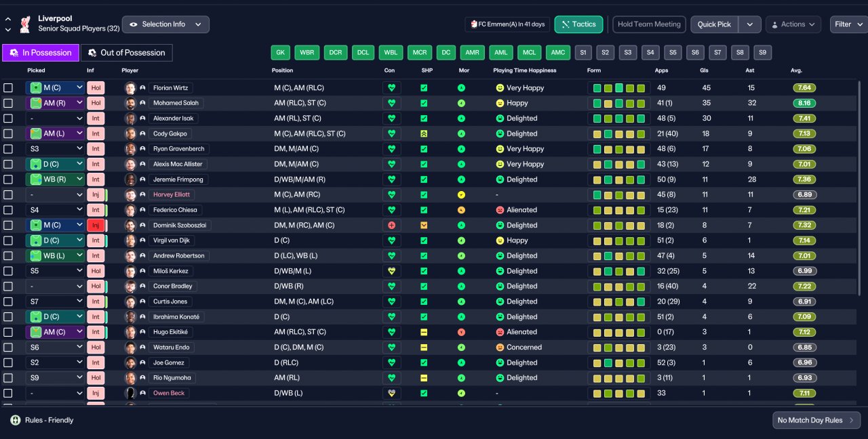Click the GK position slot badge

[281, 53]
